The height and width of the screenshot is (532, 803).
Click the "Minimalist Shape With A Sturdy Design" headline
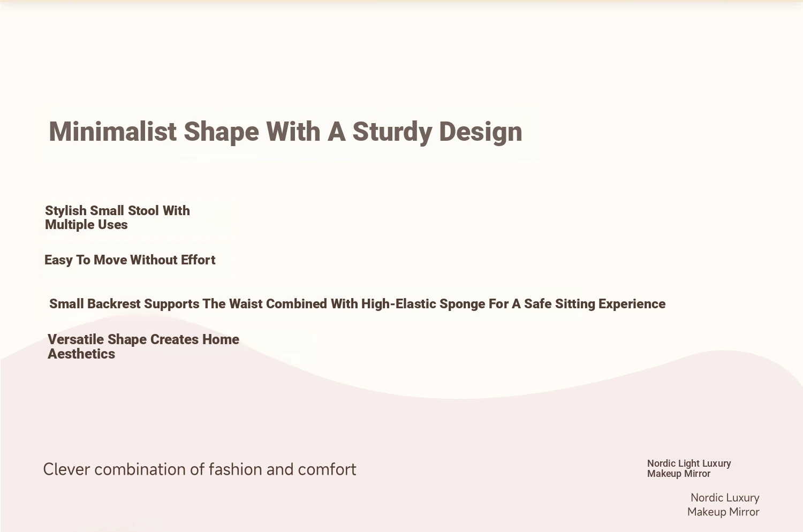click(285, 132)
